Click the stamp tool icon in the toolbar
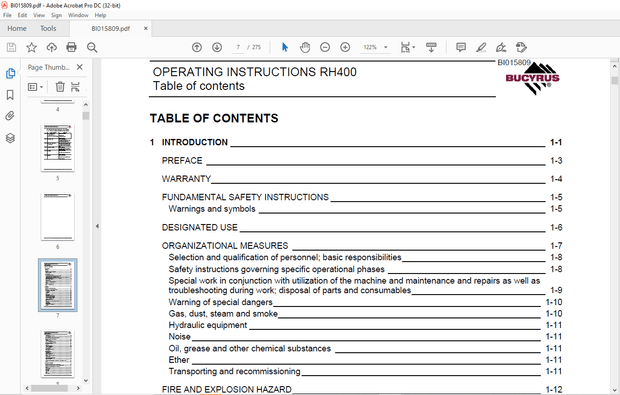The image size is (620, 395). 521,47
